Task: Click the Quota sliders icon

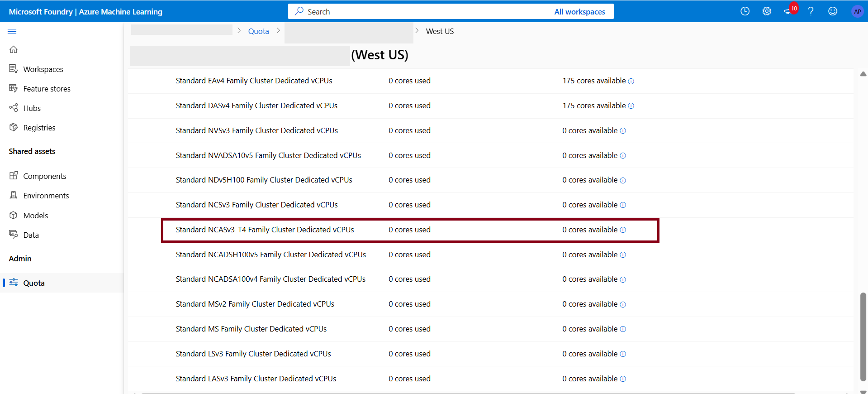Action: 14,283
